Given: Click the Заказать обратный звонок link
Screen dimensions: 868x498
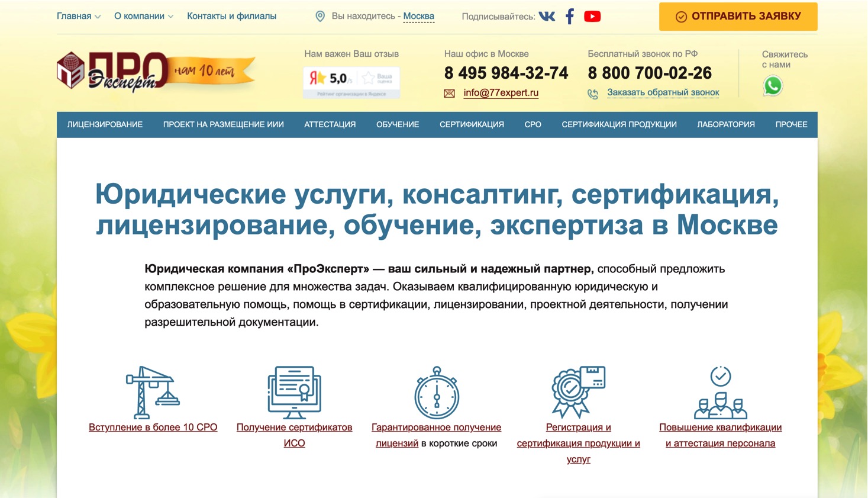Looking at the screenshot, I should coord(663,92).
